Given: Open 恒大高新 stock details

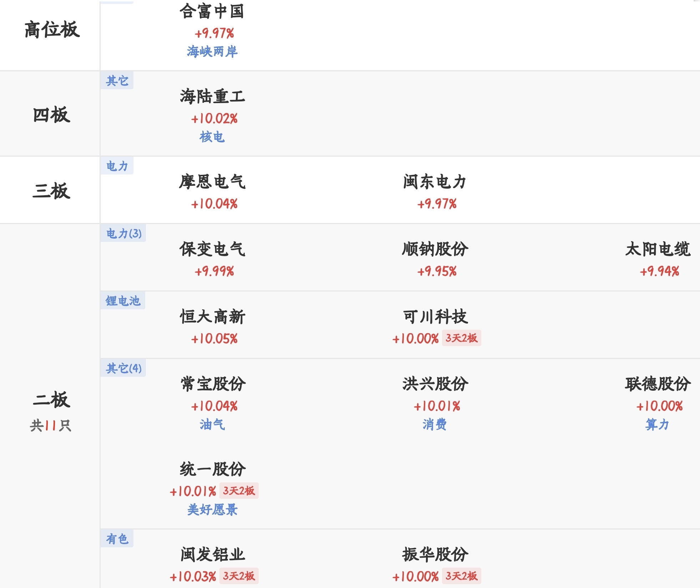Looking at the screenshot, I should 212,317.
